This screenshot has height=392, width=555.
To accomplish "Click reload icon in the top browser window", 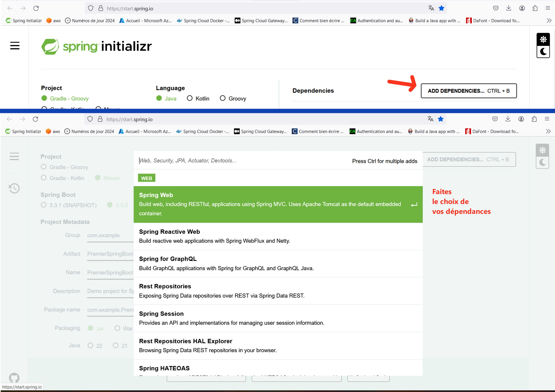I will click(36, 8).
